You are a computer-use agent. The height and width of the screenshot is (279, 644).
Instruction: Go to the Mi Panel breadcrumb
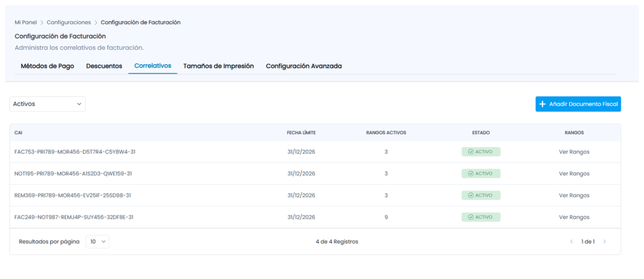[x=26, y=22]
